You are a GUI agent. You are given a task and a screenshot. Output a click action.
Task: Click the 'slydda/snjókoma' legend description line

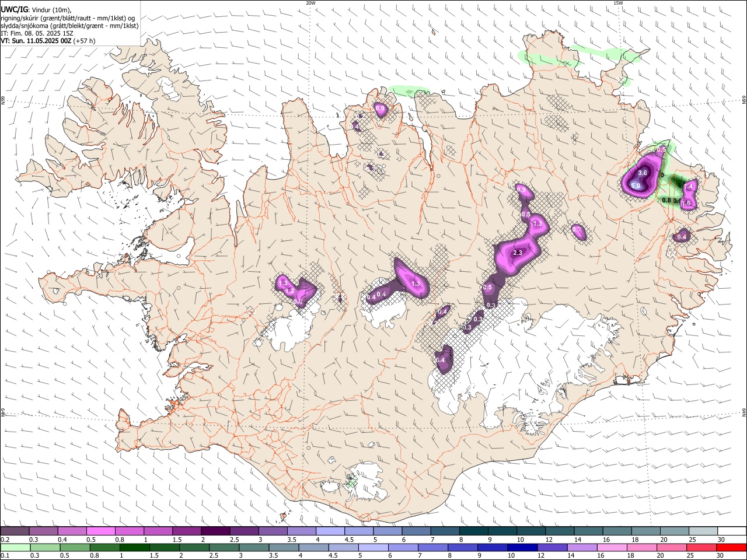pos(69,26)
